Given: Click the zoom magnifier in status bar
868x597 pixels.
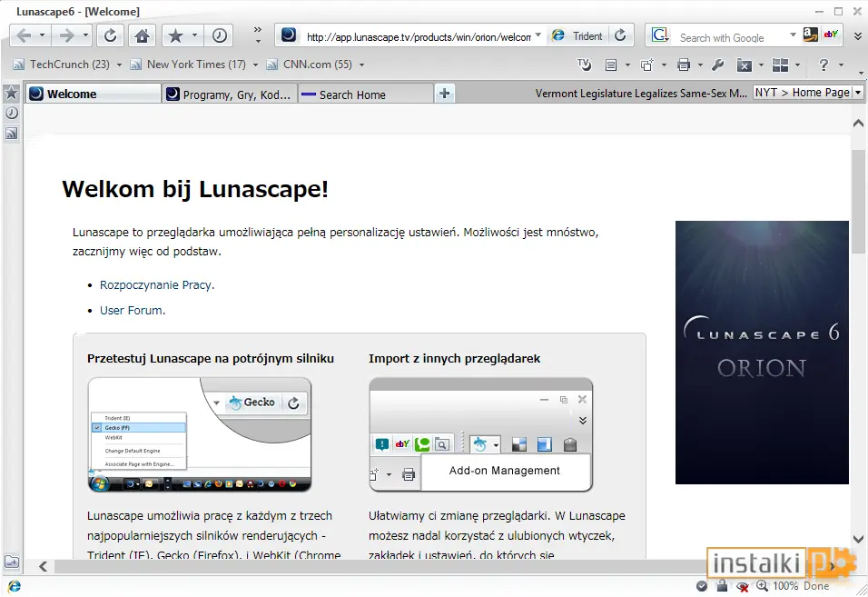Looking at the screenshot, I should (763, 585).
